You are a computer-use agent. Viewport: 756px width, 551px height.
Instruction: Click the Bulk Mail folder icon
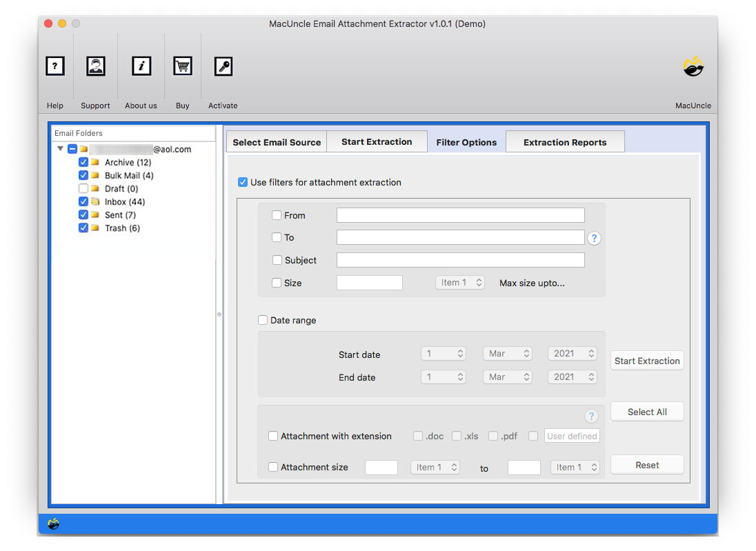coord(95,175)
